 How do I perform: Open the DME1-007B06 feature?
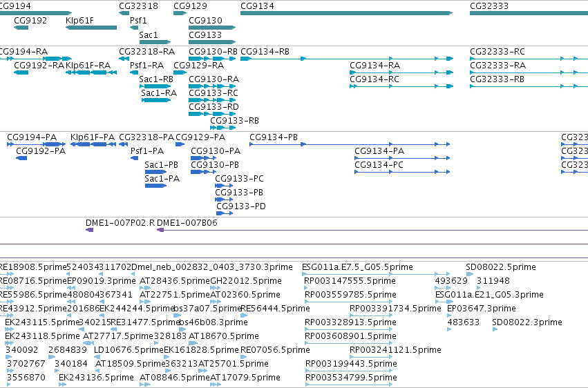(372, 230)
